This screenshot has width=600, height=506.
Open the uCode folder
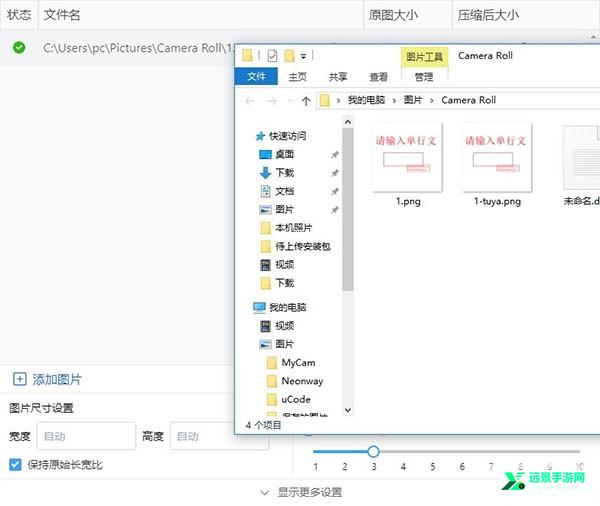pyautogui.click(x=295, y=399)
